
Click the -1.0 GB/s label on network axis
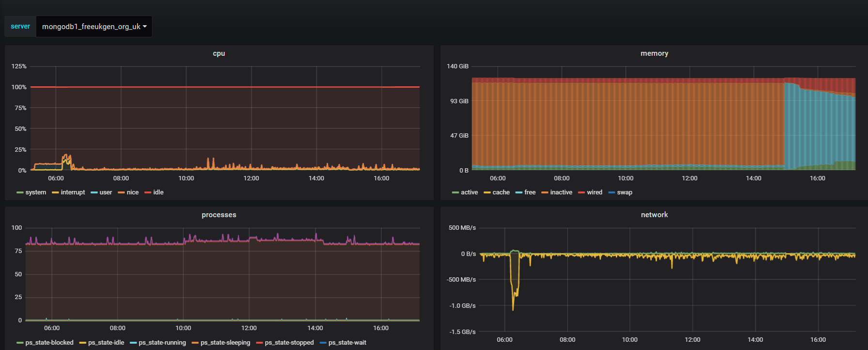462,306
